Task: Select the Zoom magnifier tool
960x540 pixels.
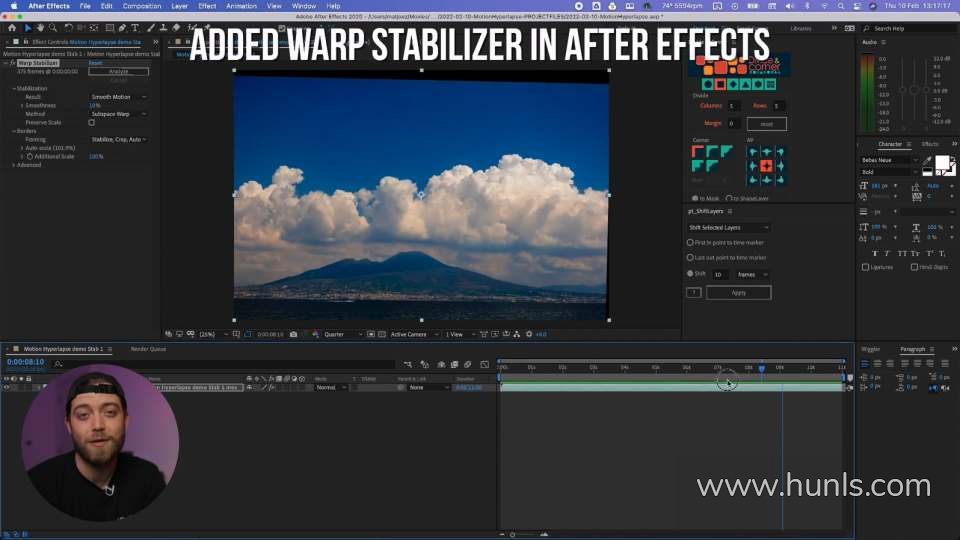Action: point(53,28)
